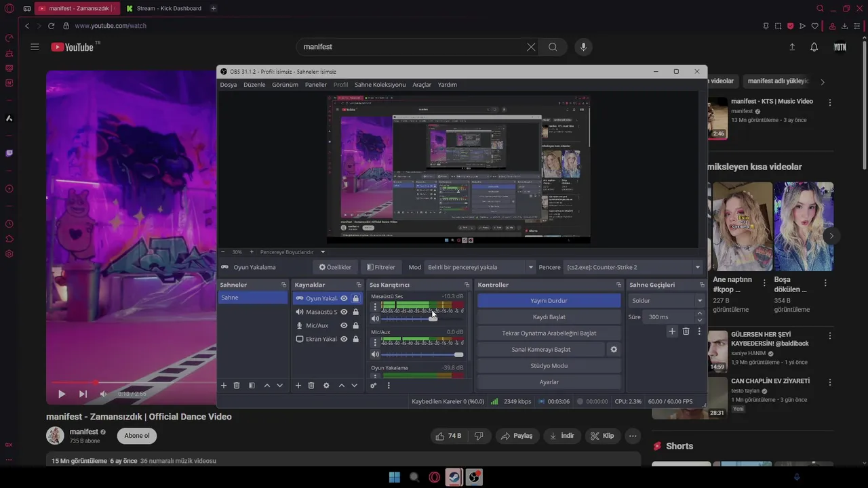This screenshot has width=868, height=488.
Task: Undock the Kaynaklar panel
Action: (x=359, y=285)
